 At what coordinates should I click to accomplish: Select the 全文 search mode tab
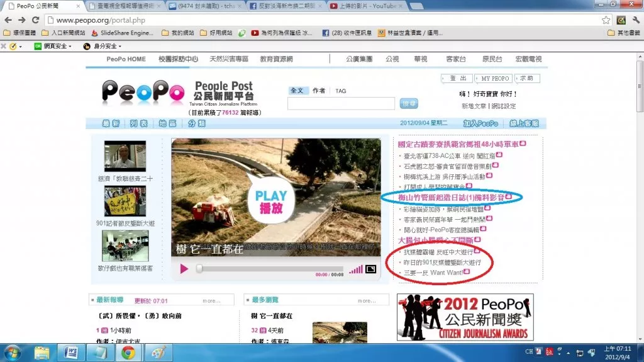click(297, 91)
